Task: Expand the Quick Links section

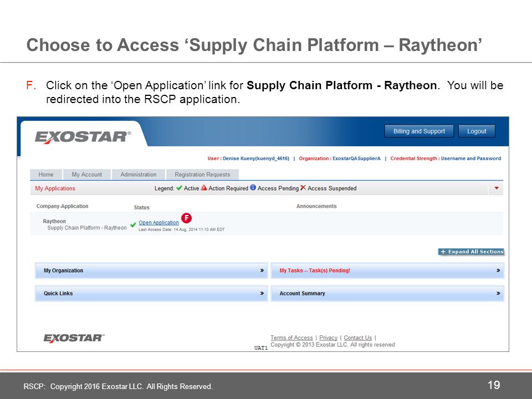Action: 151,294
